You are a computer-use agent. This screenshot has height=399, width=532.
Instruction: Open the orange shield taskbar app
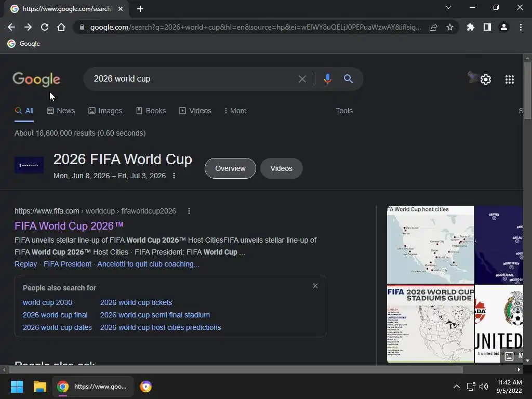coord(146,387)
